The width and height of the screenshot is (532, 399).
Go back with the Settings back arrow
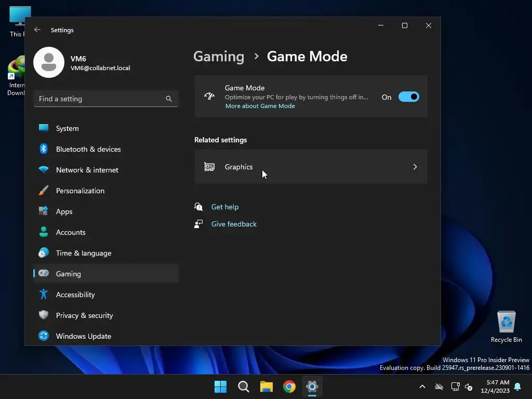click(37, 30)
